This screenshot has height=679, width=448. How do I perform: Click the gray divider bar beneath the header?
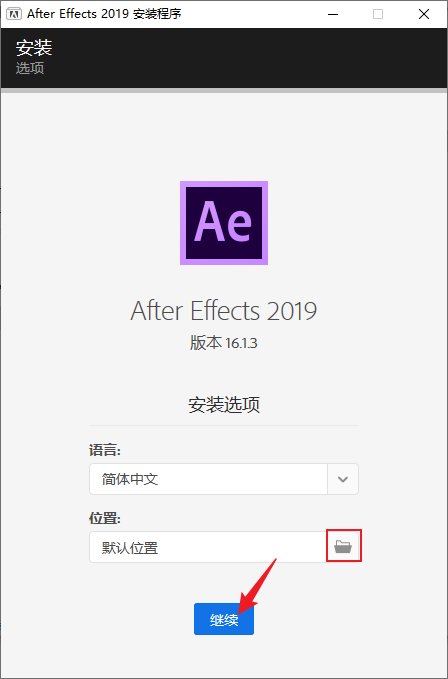[224, 91]
